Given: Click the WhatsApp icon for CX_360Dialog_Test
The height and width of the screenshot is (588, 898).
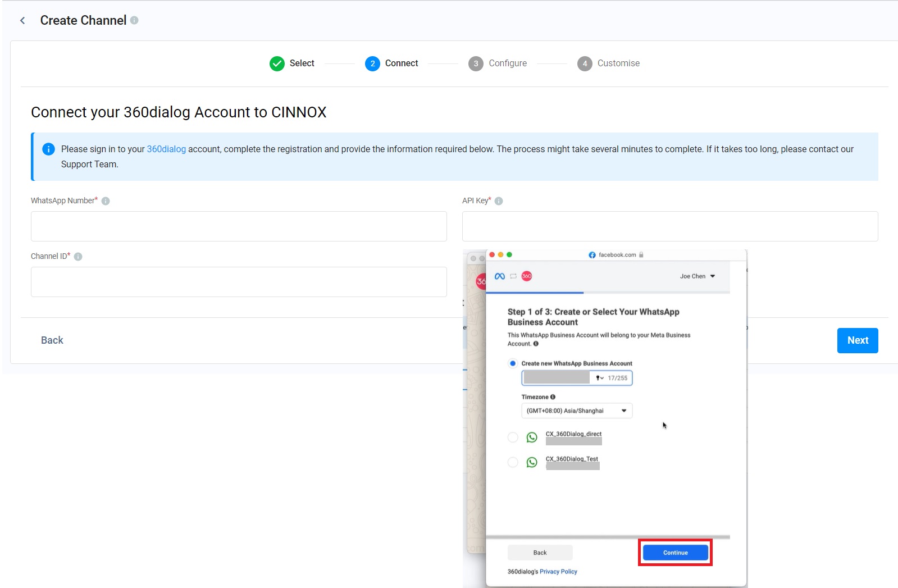Looking at the screenshot, I should [x=532, y=462].
